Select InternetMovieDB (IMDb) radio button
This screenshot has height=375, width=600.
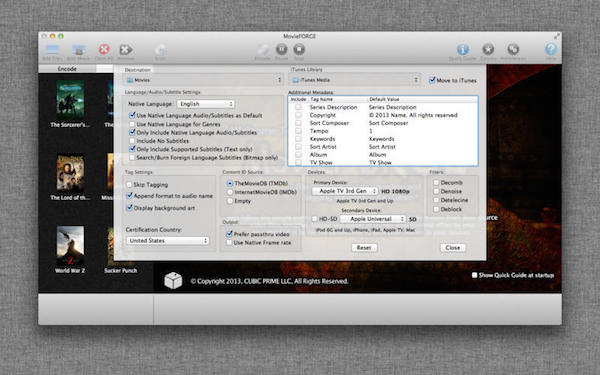[x=230, y=192]
